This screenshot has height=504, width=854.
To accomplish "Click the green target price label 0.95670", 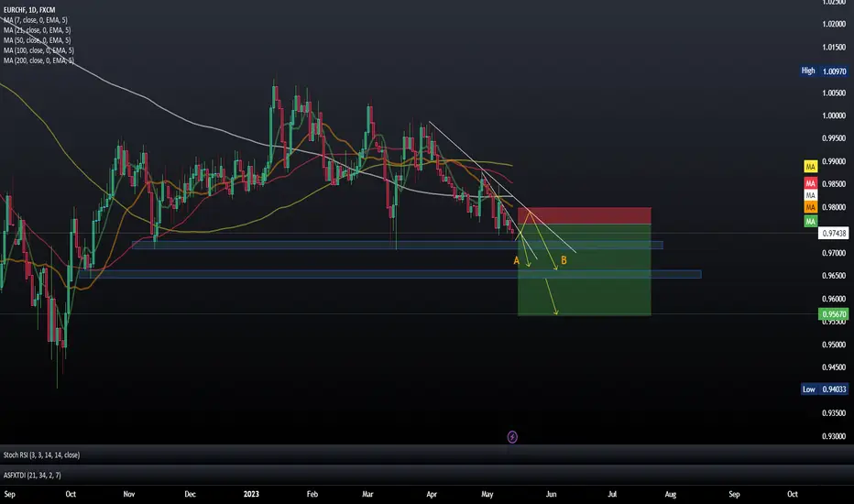I will (x=833, y=313).
